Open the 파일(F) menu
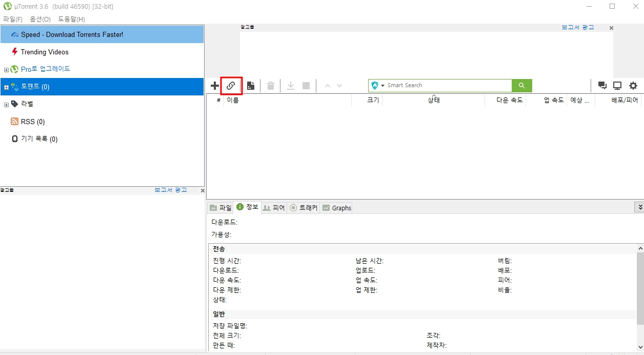 click(13, 19)
